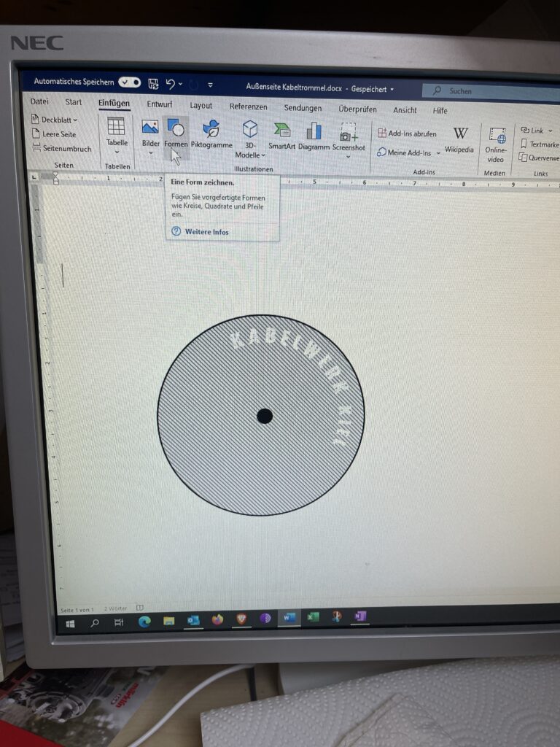Open dropdown beside the Gespeichert status
Image resolution: width=560 pixels, height=747 pixels.
coord(392,89)
